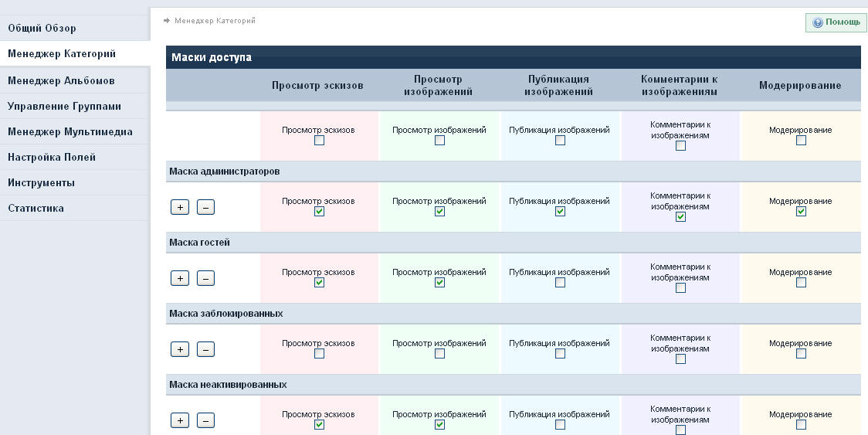This screenshot has height=435, width=868.
Task: Open Статистика page
Action: (36, 208)
